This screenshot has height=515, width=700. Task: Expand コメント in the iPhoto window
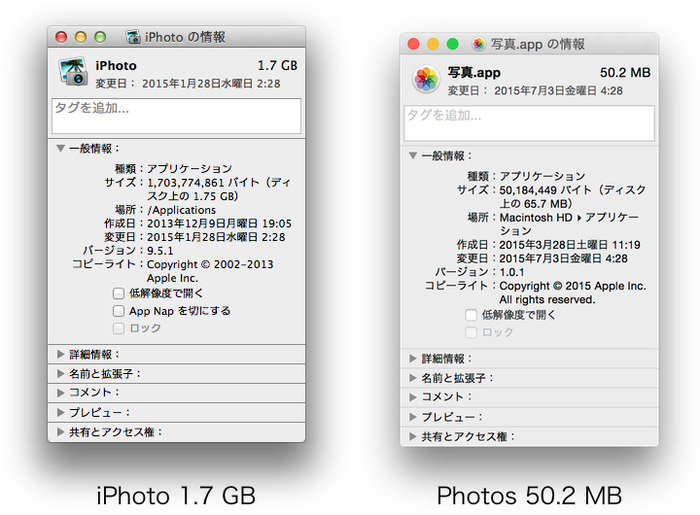61,393
